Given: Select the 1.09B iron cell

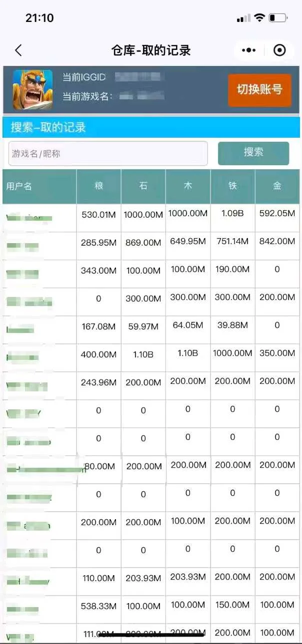Looking at the screenshot, I should tap(232, 214).
